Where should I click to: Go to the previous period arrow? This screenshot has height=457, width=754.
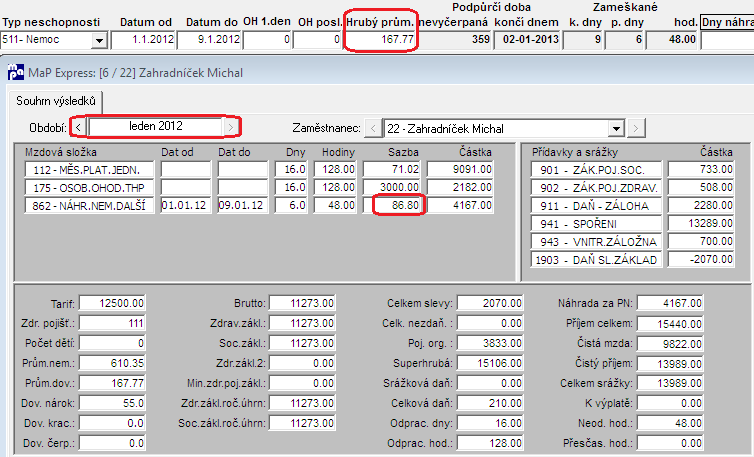pos(78,127)
